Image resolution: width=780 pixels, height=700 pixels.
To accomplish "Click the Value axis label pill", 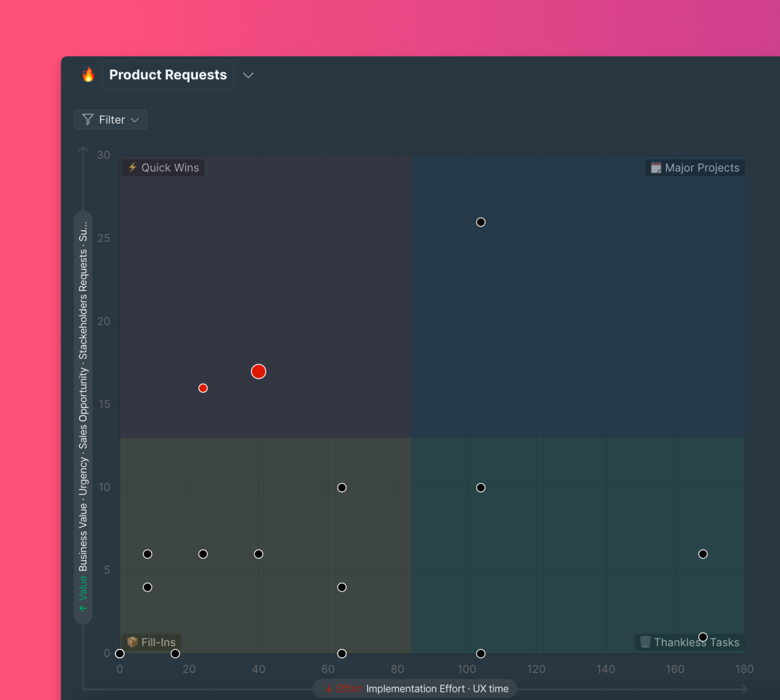I will point(83,417).
